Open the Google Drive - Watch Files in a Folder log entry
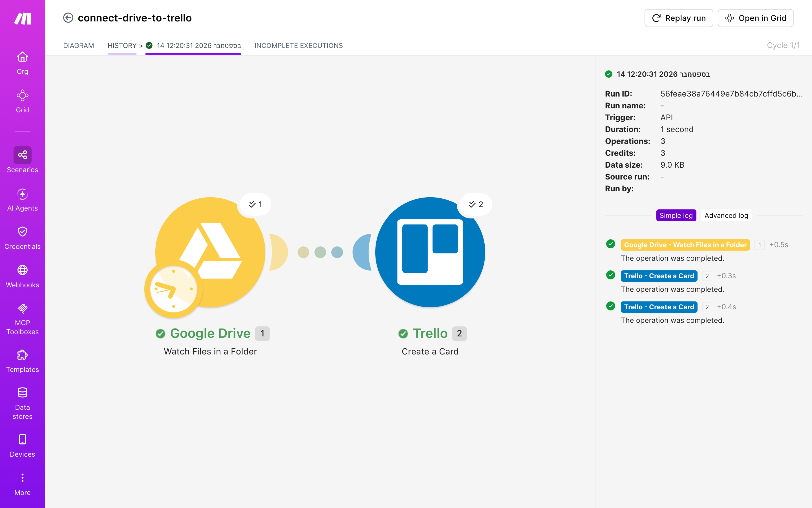The height and width of the screenshot is (508, 812). (x=685, y=245)
